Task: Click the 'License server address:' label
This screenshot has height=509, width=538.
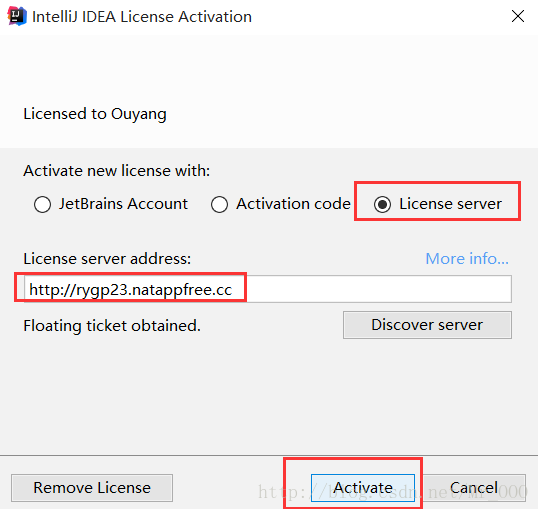Action: [107, 258]
